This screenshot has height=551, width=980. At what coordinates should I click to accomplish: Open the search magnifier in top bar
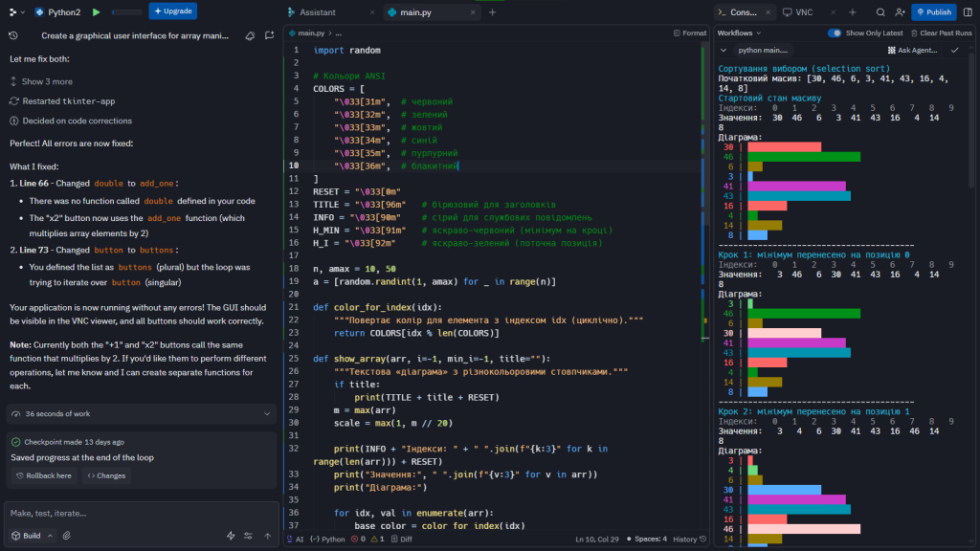click(x=880, y=12)
